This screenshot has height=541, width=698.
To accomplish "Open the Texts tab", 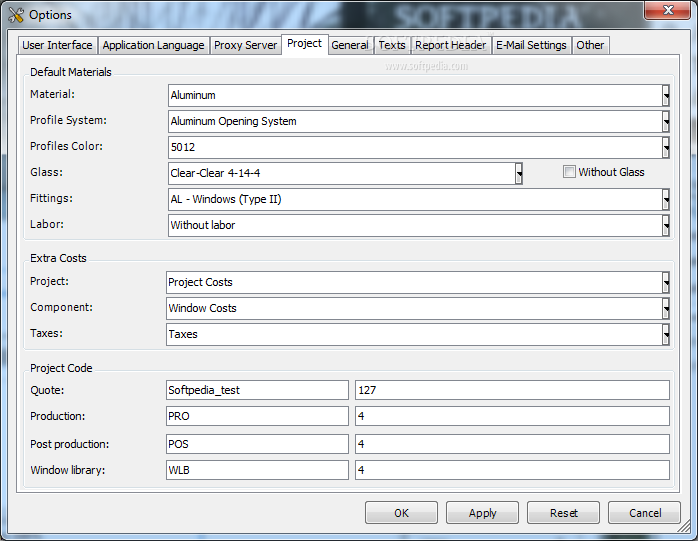I will tap(392, 45).
